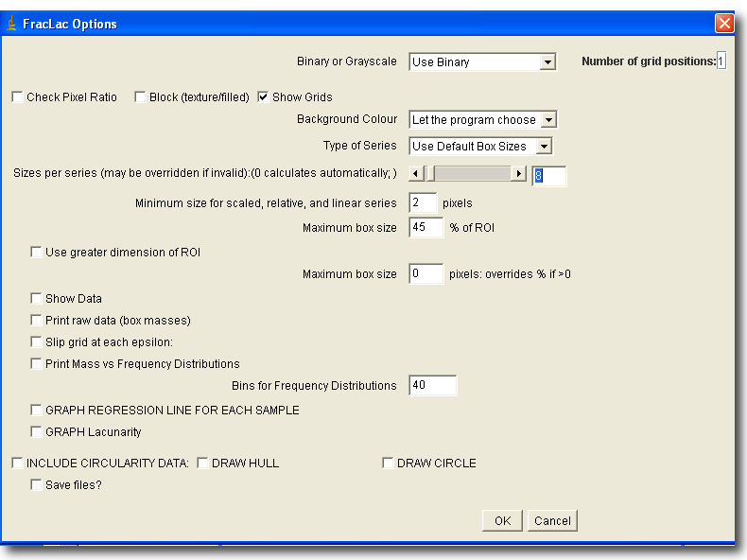Close the FracLac Options dialog
The width and height of the screenshot is (747, 560).
pos(724,23)
